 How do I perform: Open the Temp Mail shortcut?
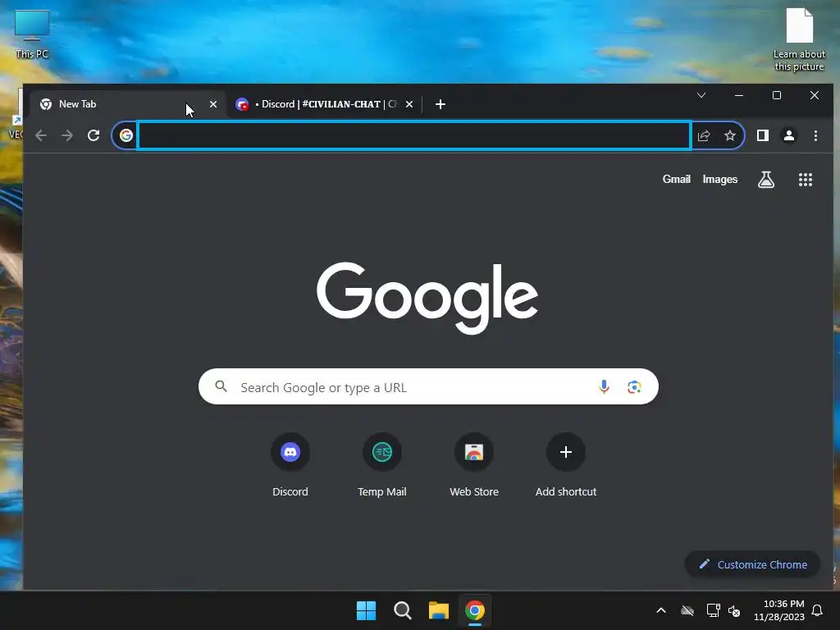pos(382,465)
